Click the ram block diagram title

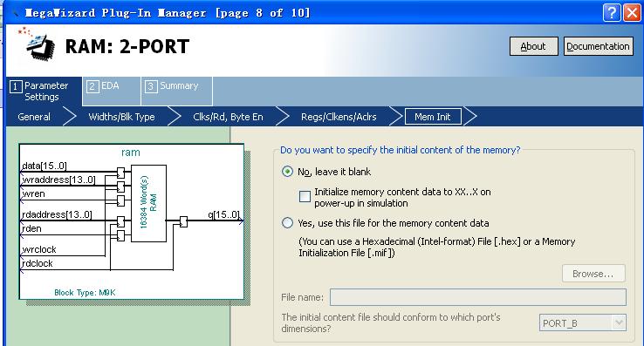(131, 153)
